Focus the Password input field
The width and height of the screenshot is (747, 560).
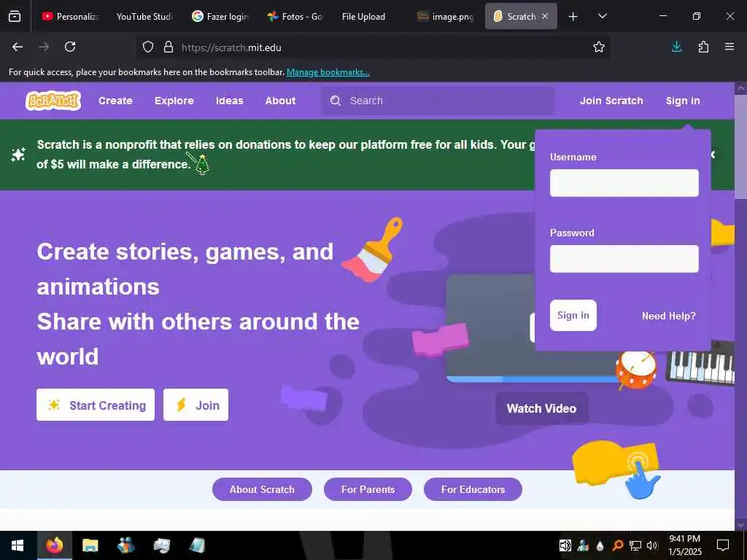[x=624, y=259]
